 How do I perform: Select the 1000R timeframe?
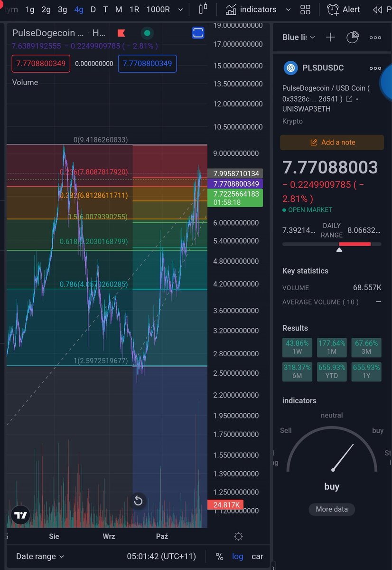pos(158,9)
